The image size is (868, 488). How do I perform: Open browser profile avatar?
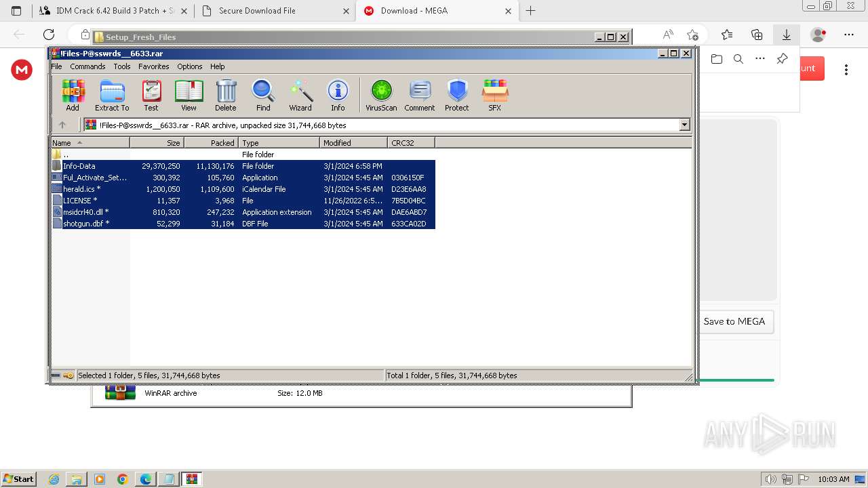818,35
